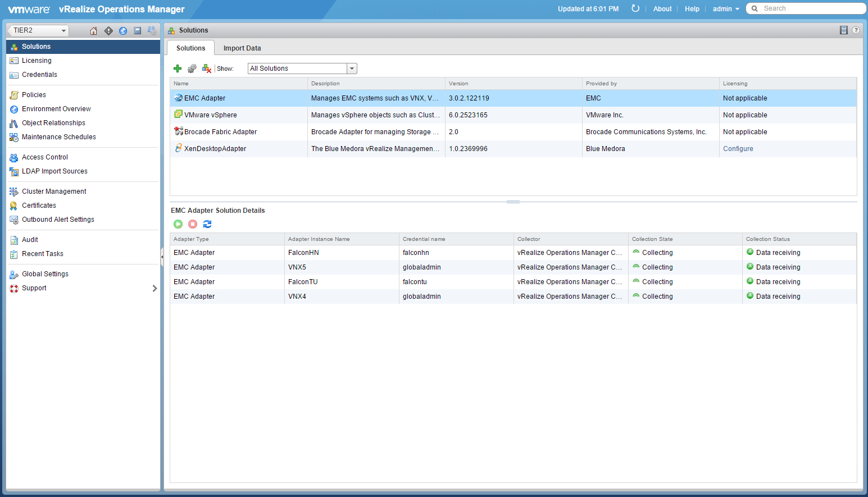The image size is (868, 497).
Task: Open Licensing in the left sidebar
Action: [x=37, y=61]
